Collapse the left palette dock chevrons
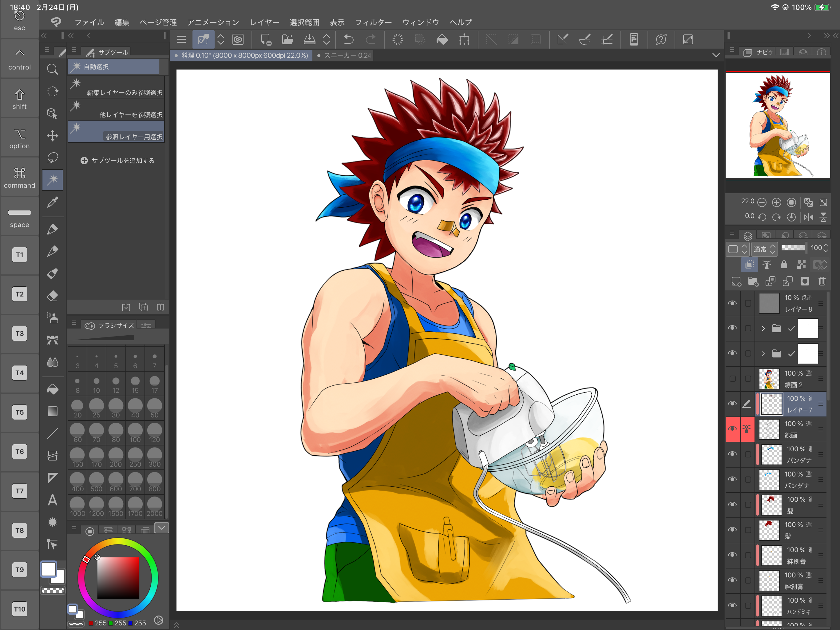This screenshot has height=630, width=840. [44, 36]
